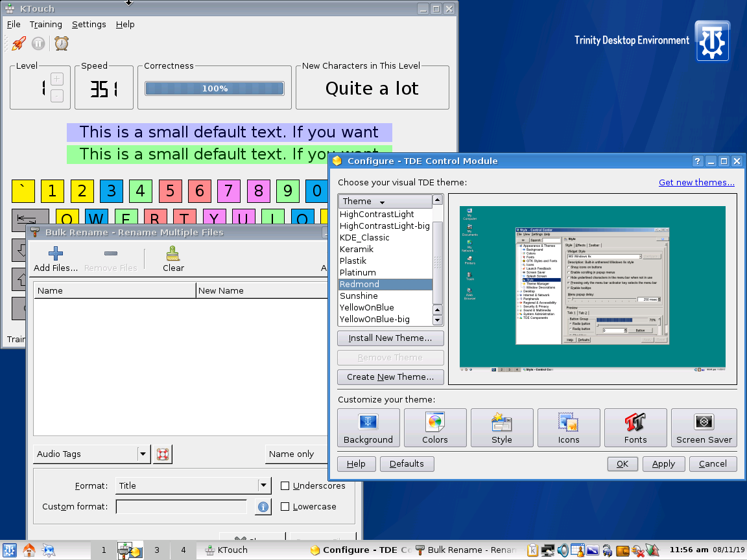Click the blue 3 key on KTouch keyboard
747x560 pixels.
[x=112, y=191]
